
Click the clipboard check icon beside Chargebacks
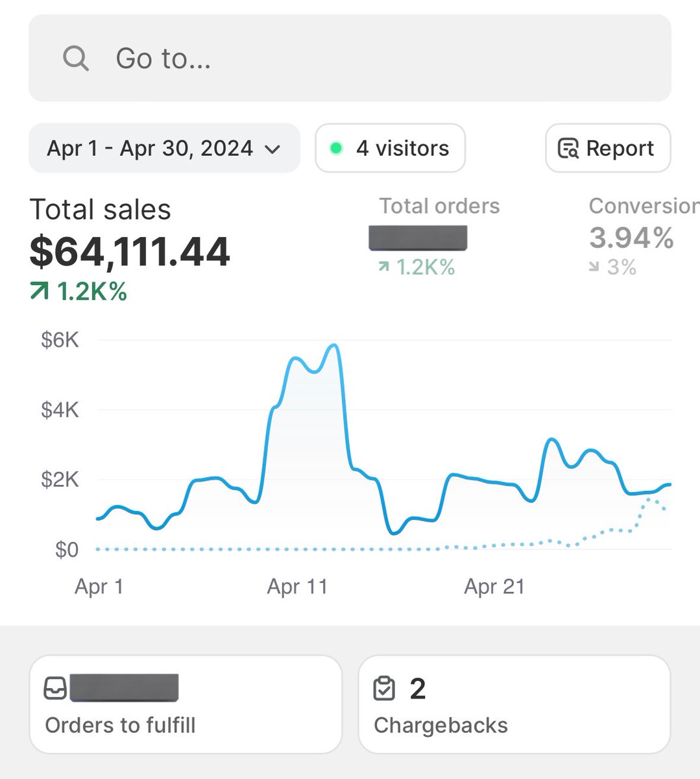(x=384, y=688)
